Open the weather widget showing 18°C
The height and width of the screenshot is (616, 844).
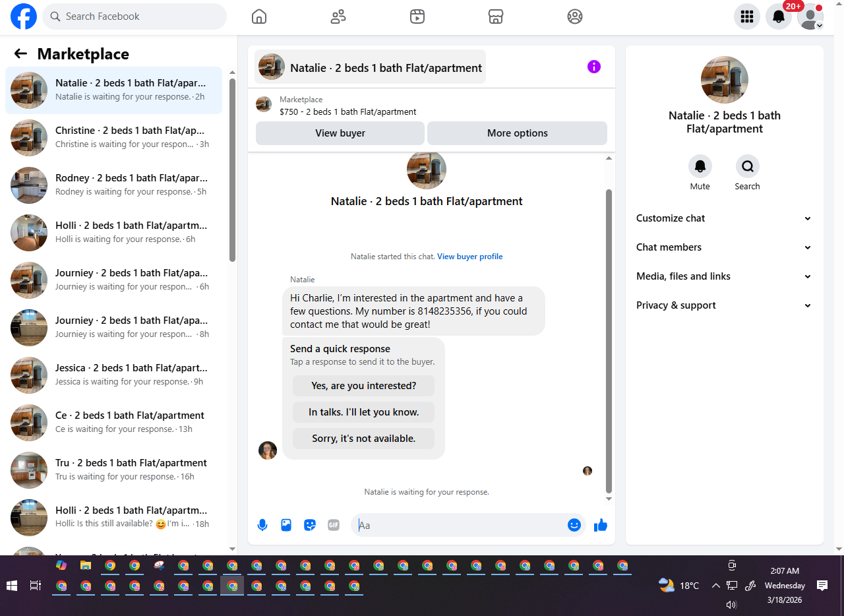[x=678, y=586]
